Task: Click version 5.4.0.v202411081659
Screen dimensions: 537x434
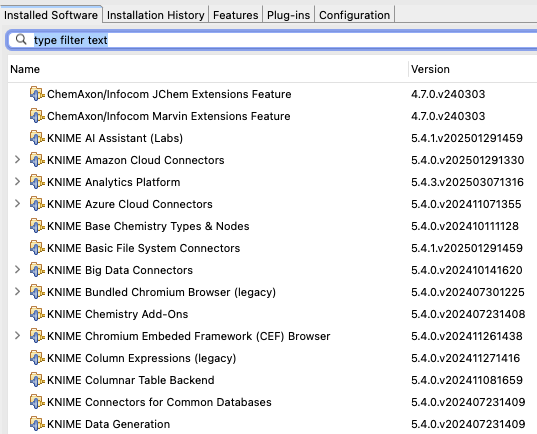Action: pyautogui.click(x=467, y=380)
